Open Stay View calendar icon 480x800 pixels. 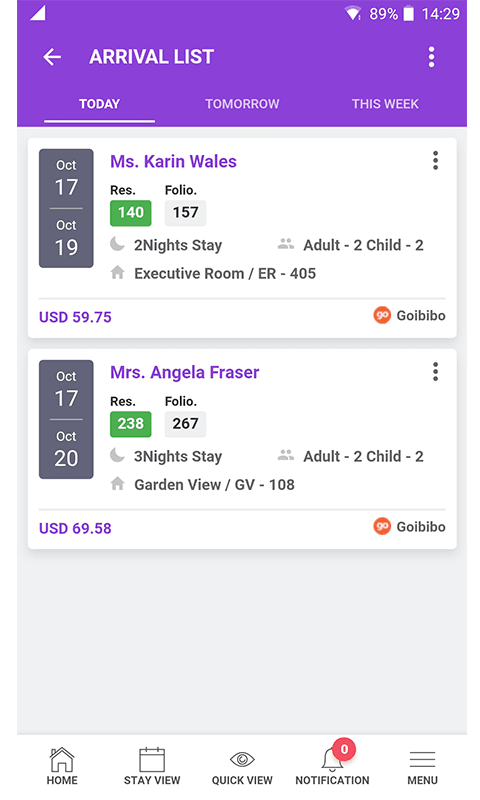(152, 760)
